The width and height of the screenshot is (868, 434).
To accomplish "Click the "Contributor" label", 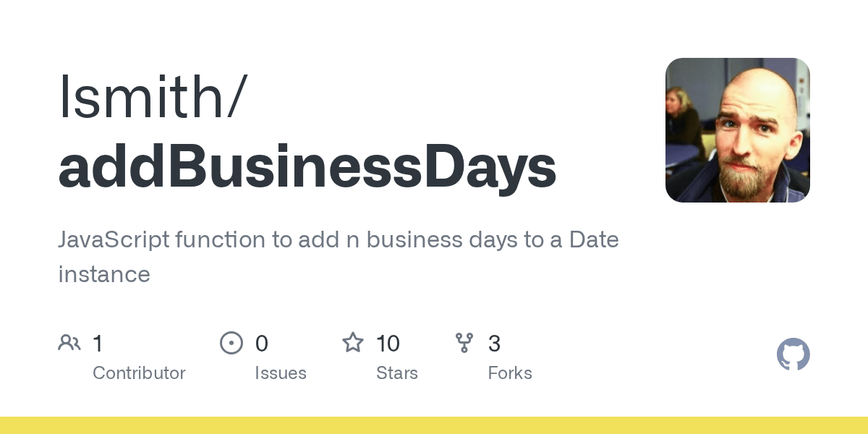I will (139, 373).
